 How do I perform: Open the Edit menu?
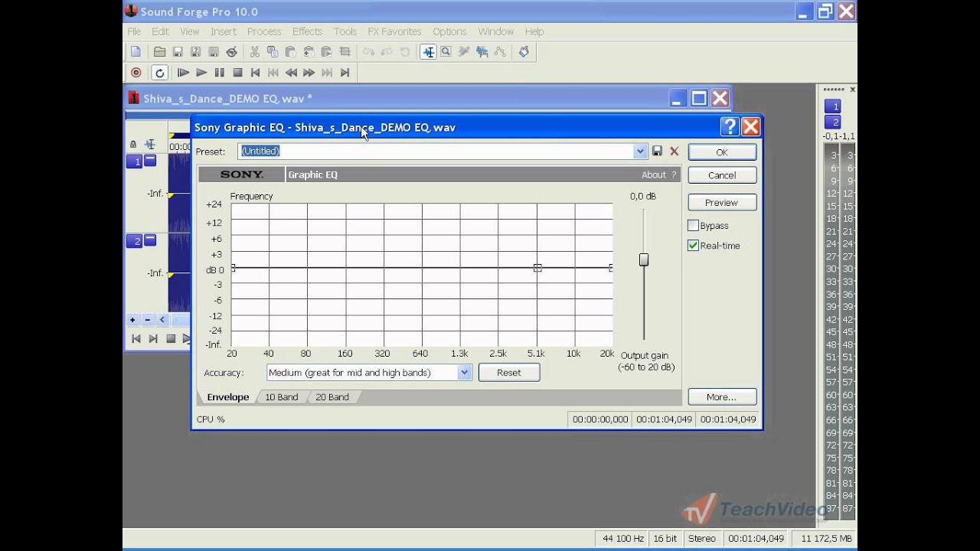[x=160, y=31]
